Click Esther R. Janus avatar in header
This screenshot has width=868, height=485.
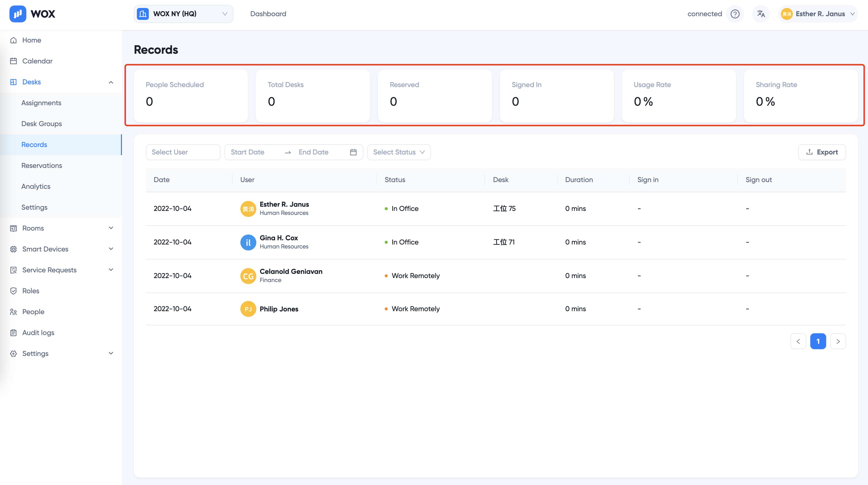(x=786, y=14)
